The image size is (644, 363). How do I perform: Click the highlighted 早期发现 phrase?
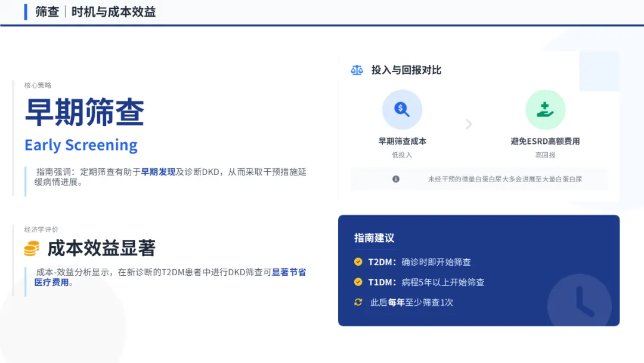(x=158, y=172)
